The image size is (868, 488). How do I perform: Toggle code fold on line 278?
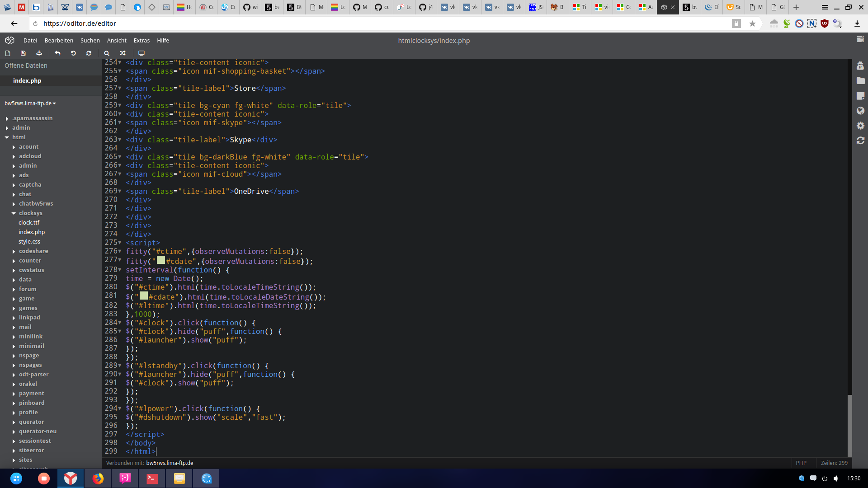(x=120, y=270)
